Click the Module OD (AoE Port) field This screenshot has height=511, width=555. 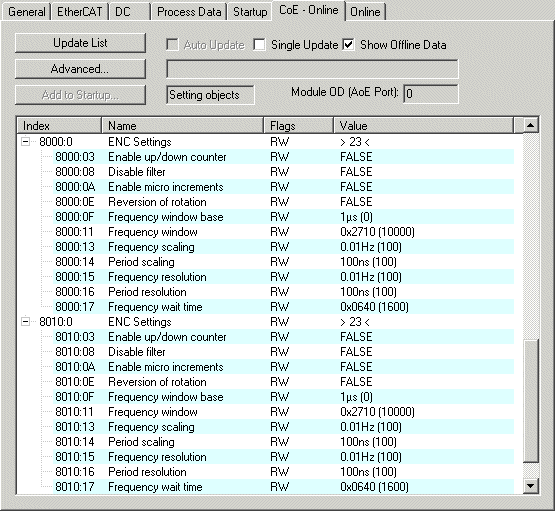pyautogui.click(x=431, y=94)
